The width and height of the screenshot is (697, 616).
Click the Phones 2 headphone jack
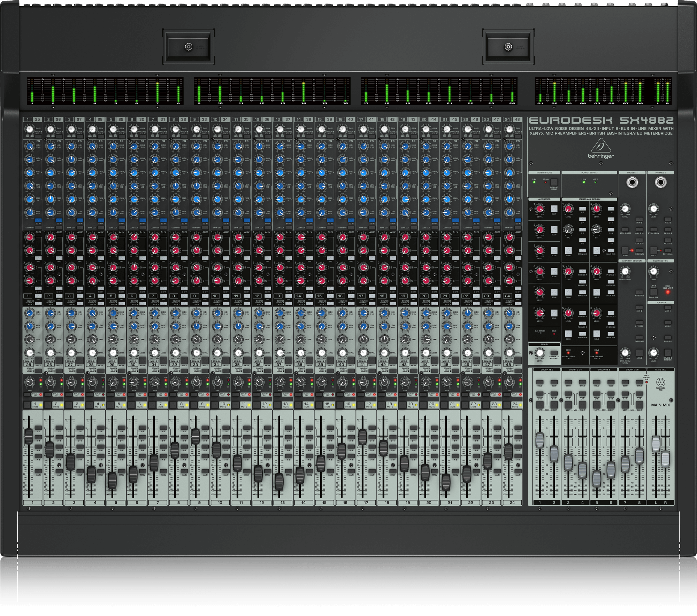pos(660,182)
